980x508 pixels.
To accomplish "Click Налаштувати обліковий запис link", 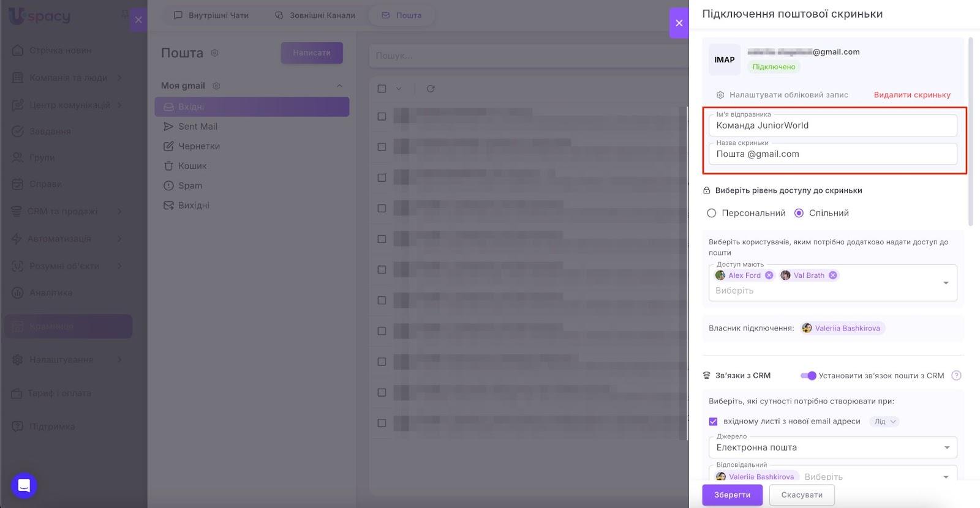I will (x=782, y=95).
